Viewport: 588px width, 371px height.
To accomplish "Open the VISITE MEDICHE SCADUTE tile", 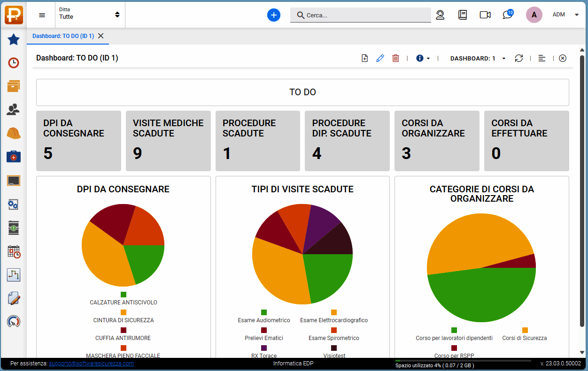I will (168, 141).
